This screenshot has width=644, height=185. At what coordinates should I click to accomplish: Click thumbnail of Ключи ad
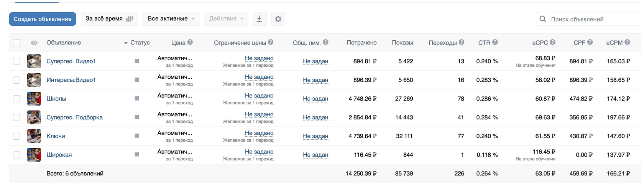[34, 136]
